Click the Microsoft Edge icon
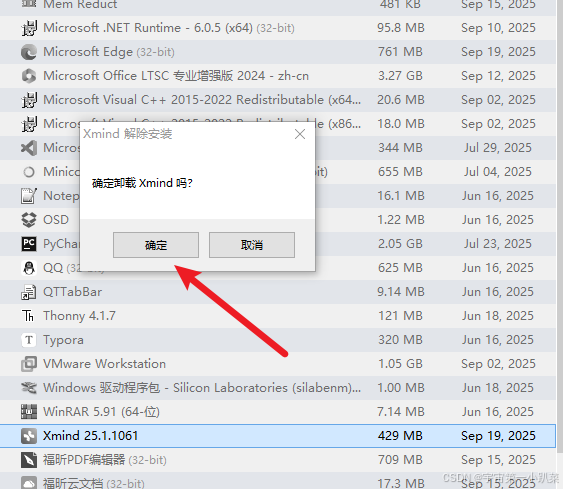 tap(29, 52)
